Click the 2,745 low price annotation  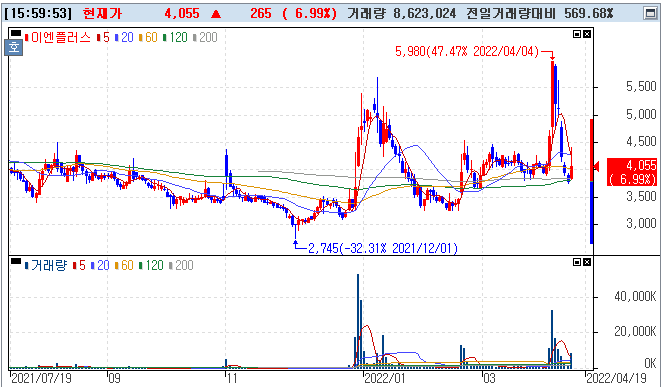383,248
